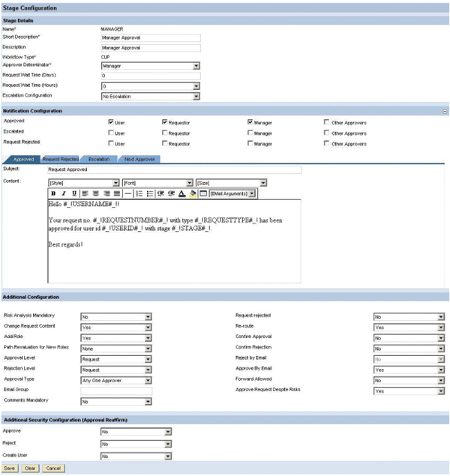This screenshot has height=476, width=450.
Task: Open Path Revaluation for New Roles dropdown
Action: coord(116,349)
